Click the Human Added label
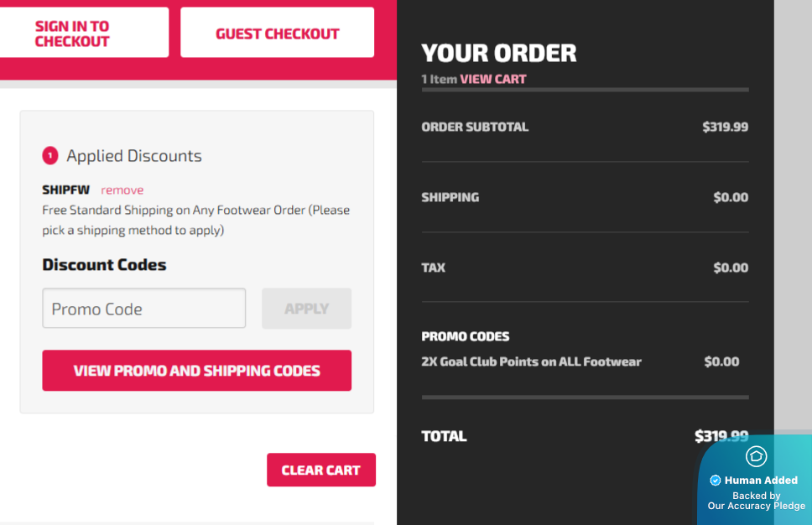The width and height of the screenshot is (812, 525). [761, 481]
